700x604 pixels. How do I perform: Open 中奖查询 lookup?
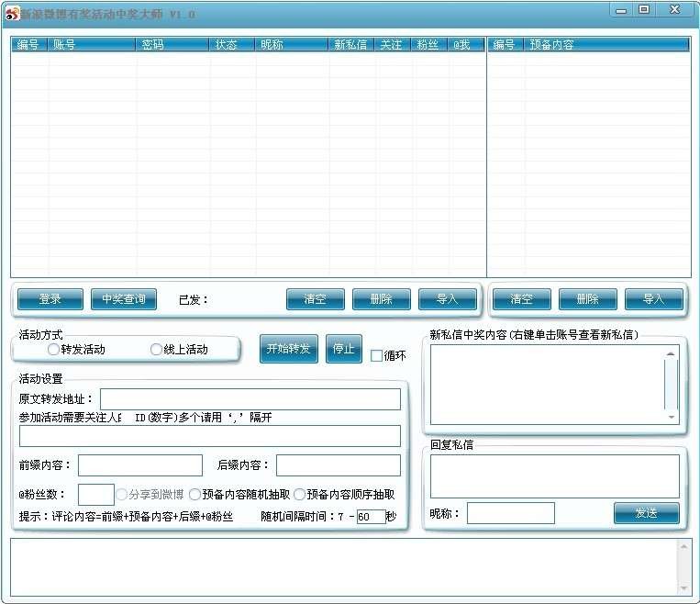[x=124, y=299]
